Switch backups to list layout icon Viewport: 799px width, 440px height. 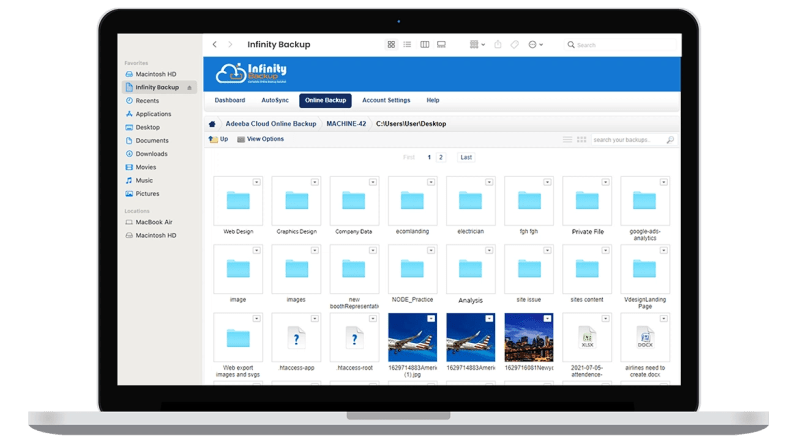click(567, 140)
